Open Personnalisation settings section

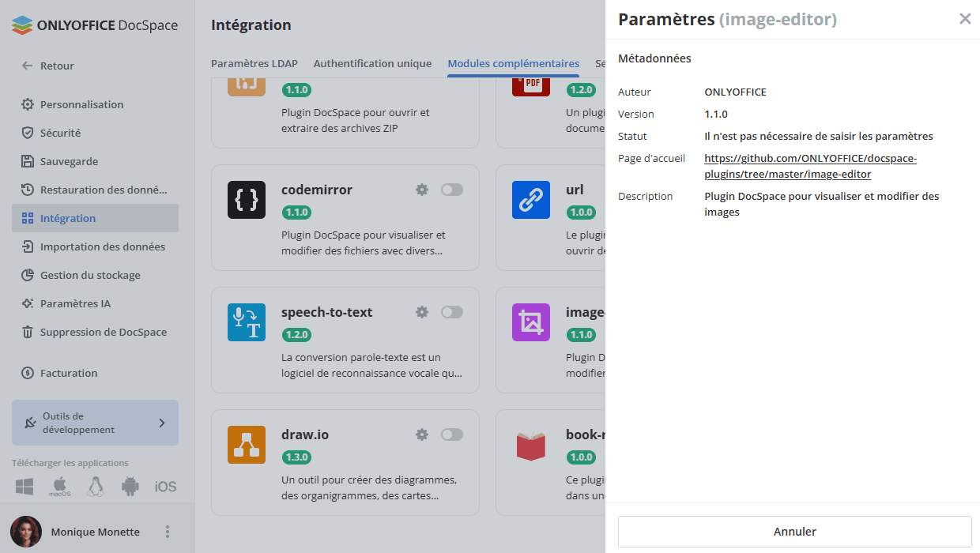(x=95, y=104)
